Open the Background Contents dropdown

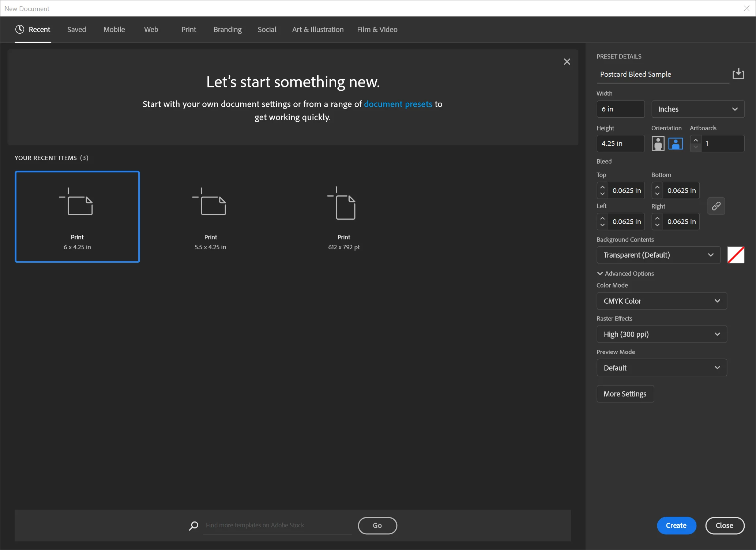(x=658, y=255)
